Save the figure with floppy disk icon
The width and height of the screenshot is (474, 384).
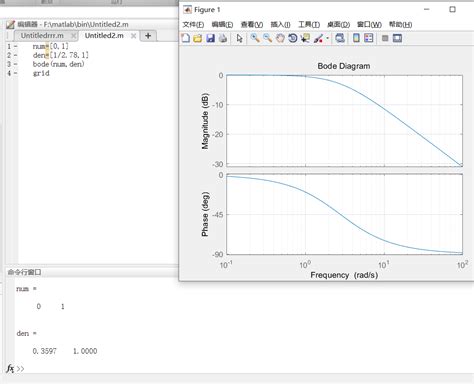coord(210,38)
